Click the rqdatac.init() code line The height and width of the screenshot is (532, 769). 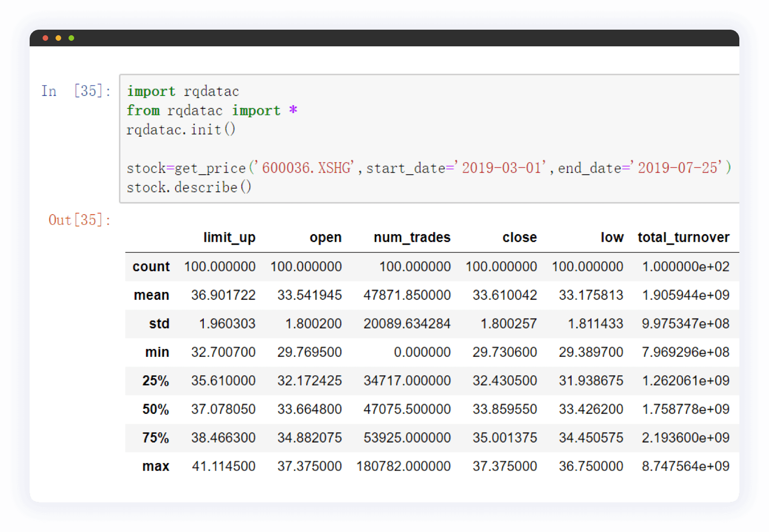pos(181,129)
